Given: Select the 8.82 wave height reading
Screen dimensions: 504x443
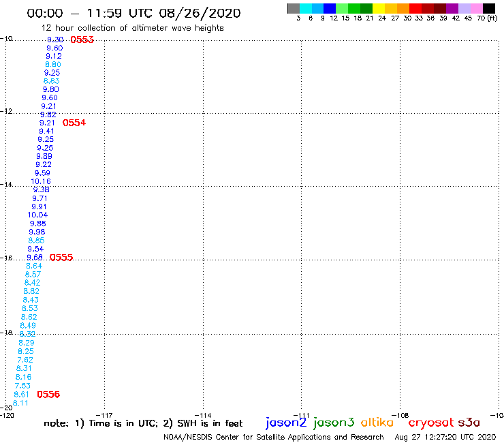Looking at the screenshot, I should pyautogui.click(x=31, y=291).
